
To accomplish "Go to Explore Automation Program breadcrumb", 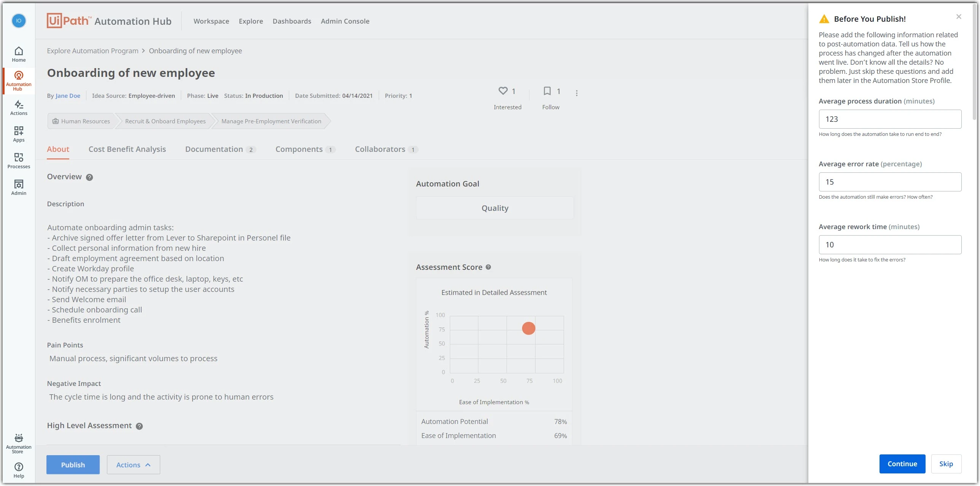I will [x=92, y=51].
